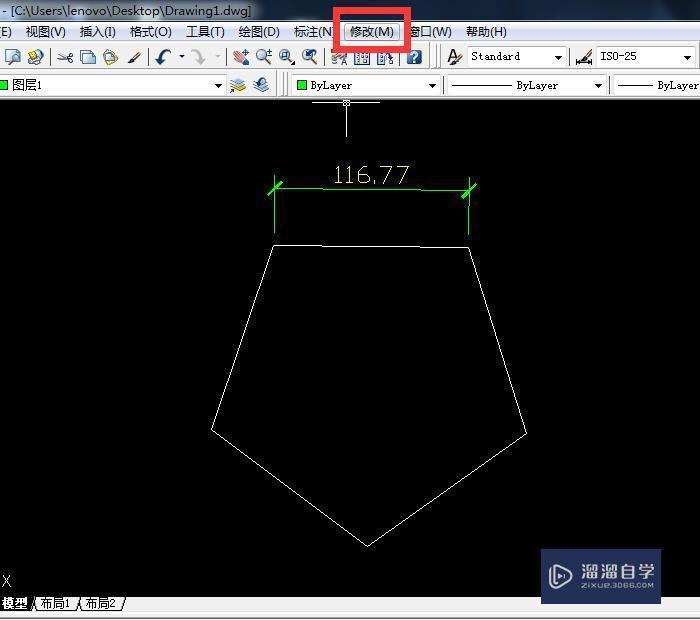Click the Text Style icon
This screenshot has width=700, height=620.
(x=454, y=57)
